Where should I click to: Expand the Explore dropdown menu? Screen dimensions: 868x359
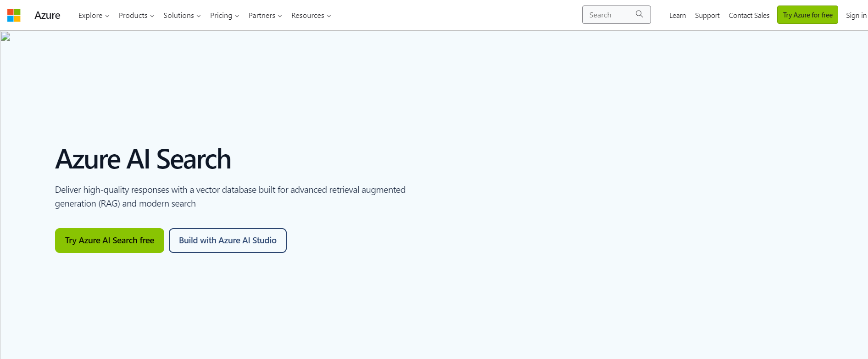(94, 16)
